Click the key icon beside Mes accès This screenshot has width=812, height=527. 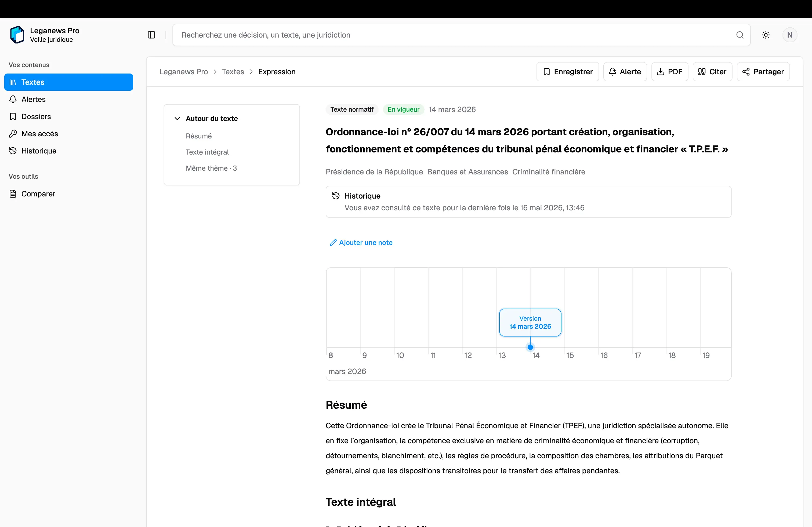13,134
